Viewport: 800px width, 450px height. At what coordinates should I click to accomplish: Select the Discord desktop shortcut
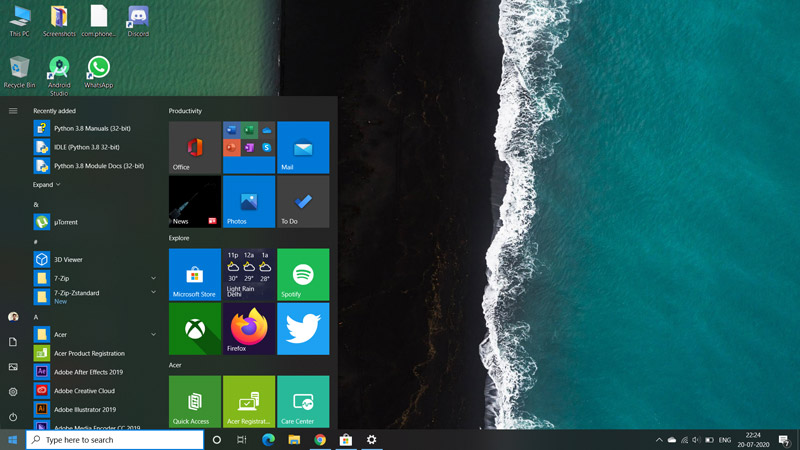tap(138, 20)
